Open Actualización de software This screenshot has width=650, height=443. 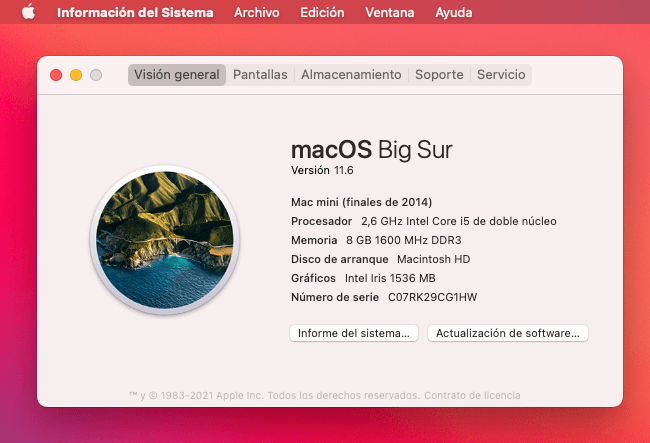pyautogui.click(x=507, y=333)
